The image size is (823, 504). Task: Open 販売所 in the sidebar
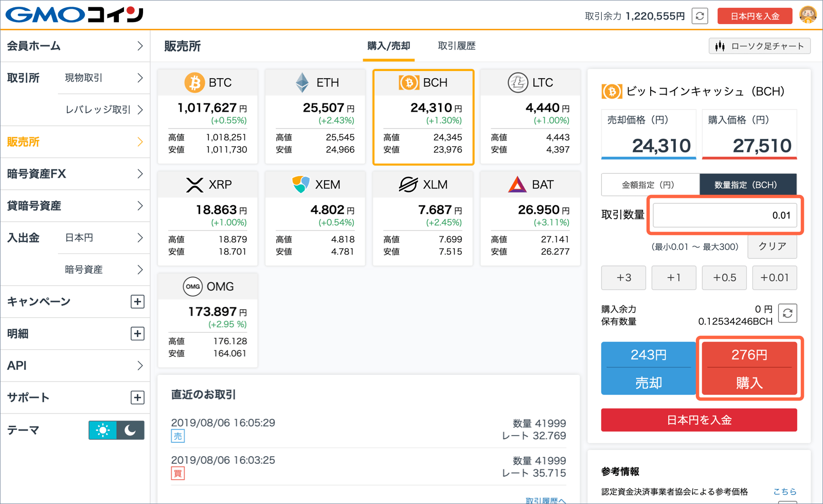pos(75,142)
